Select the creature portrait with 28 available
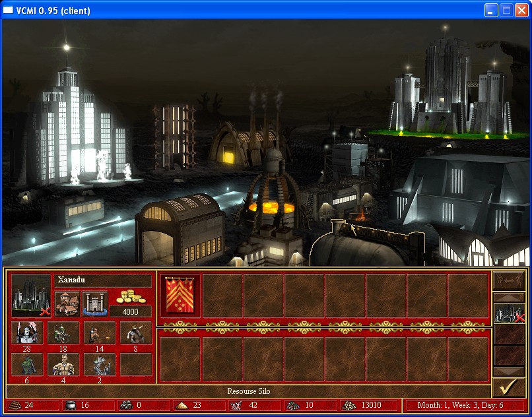532x417 pixels. 27,333
